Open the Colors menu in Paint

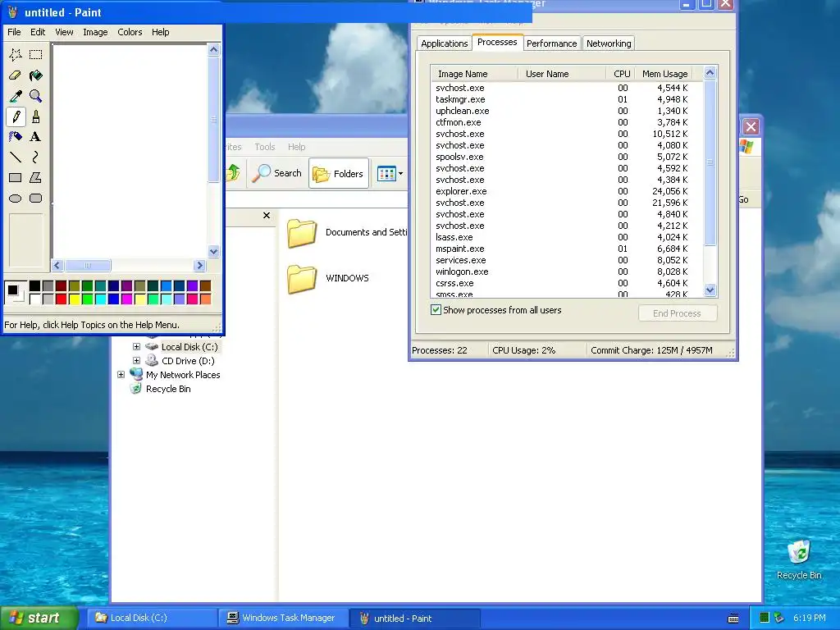coord(130,32)
